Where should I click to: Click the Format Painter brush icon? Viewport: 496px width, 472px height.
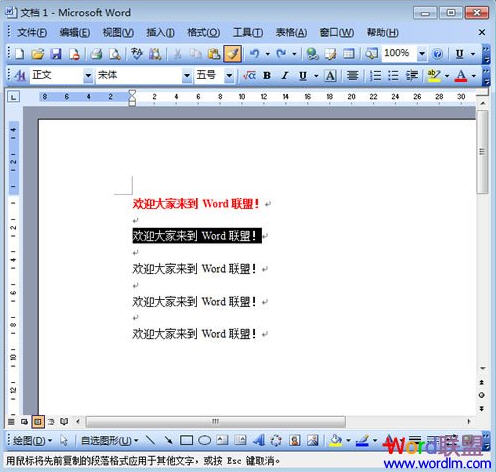point(233,54)
